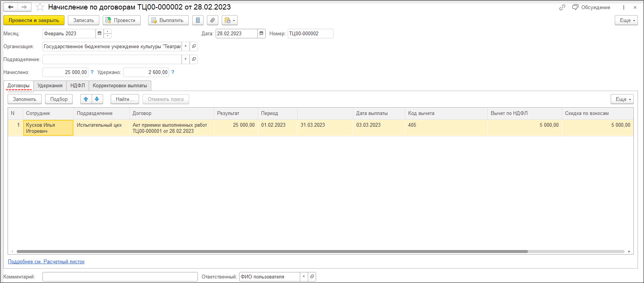Image resolution: width=644 pixels, height=283 pixels.
Task: Click Договор column header
Action: click(x=172, y=113)
